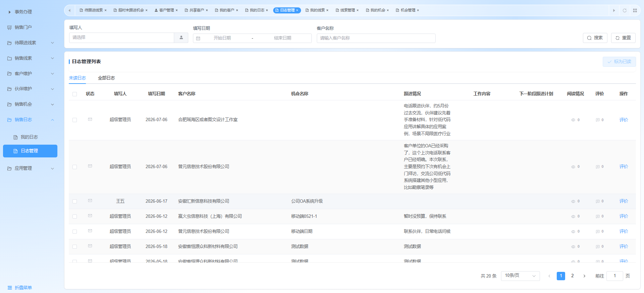Expand the 待跟进线索 sidebar chevron
The height and width of the screenshot is (293, 644).
click(52, 43)
